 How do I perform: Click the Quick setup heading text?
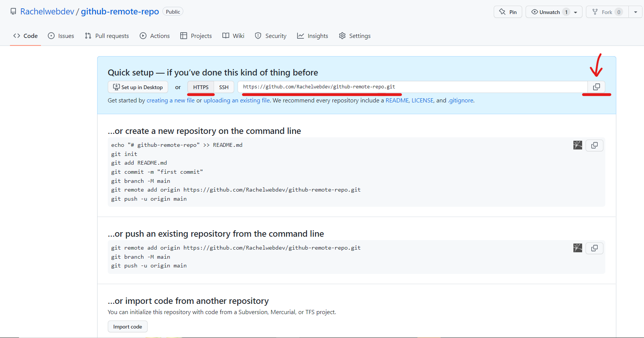pyautogui.click(x=213, y=72)
